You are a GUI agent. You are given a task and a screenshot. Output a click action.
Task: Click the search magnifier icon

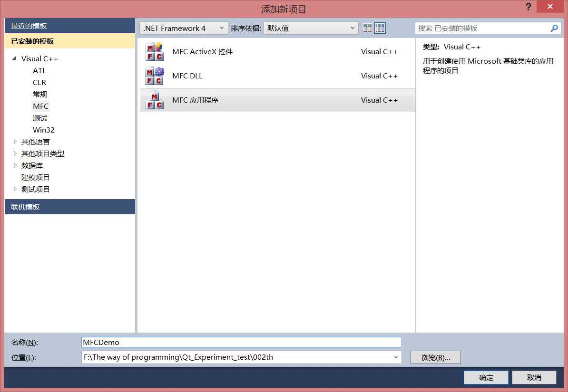click(554, 28)
